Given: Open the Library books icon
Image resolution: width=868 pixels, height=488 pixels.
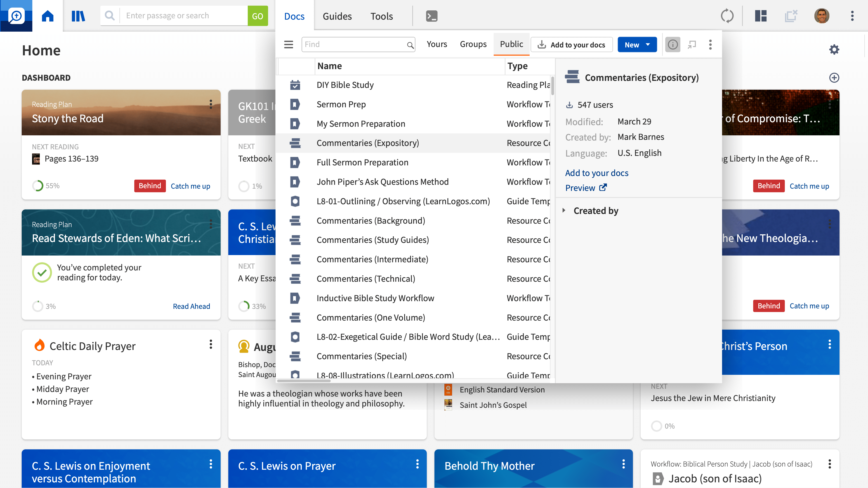Looking at the screenshot, I should 78,16.
